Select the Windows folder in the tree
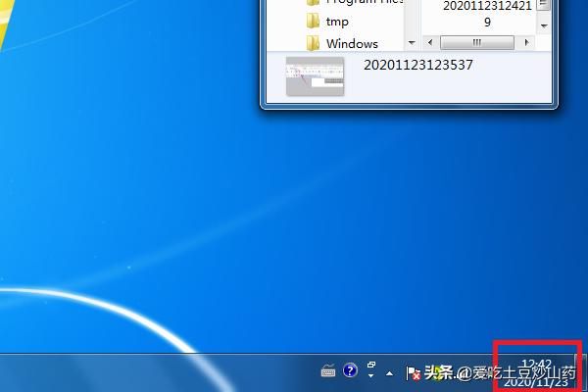Screen dimensions: 588x392 point(352,43)
